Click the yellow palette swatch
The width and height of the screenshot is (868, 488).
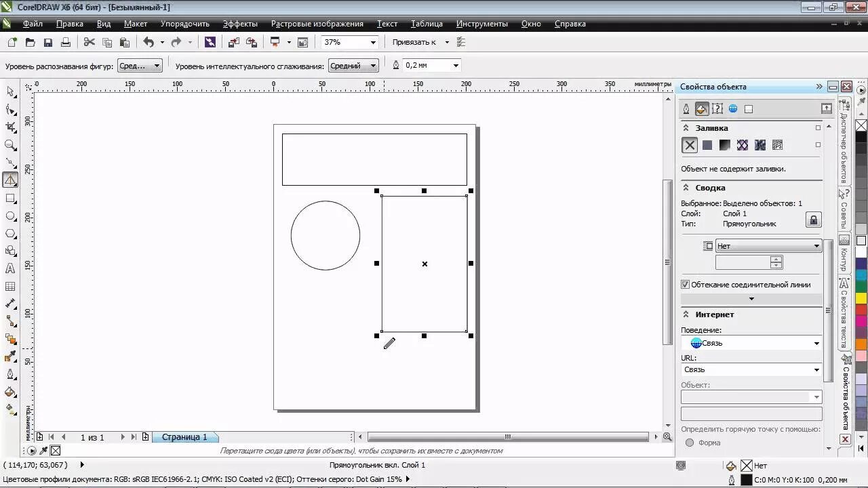point(861,298)
